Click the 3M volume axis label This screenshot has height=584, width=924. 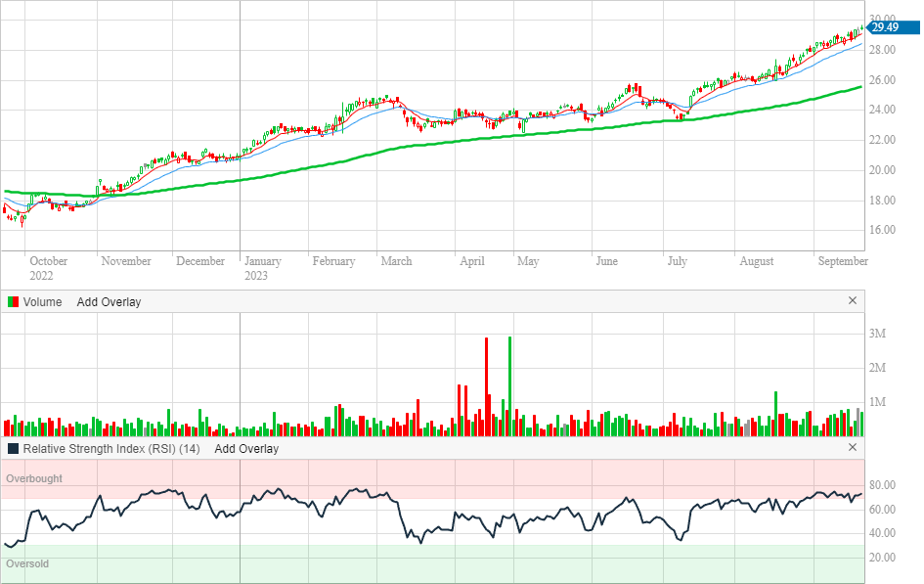click(877, 335)
